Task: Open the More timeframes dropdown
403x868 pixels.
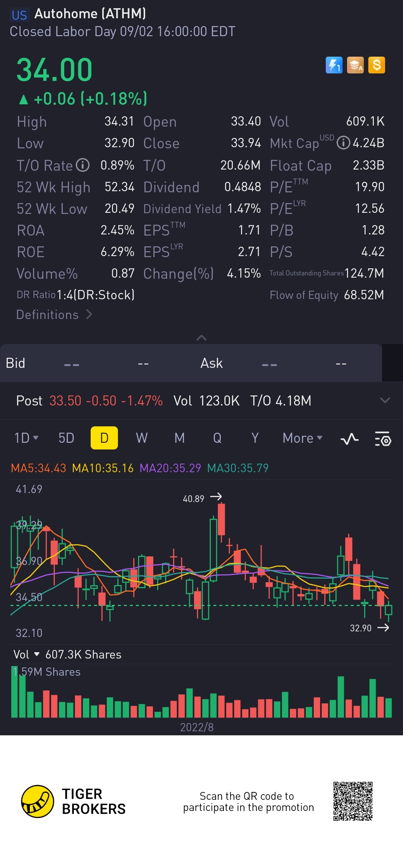Action: pyautogui.click(x=303, y=438)
